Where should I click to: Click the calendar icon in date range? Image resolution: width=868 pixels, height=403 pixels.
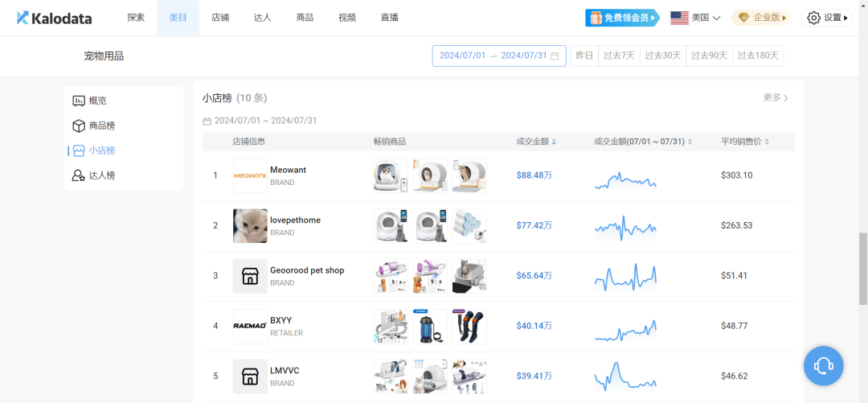pyautogui.click(x=555, y=56)
